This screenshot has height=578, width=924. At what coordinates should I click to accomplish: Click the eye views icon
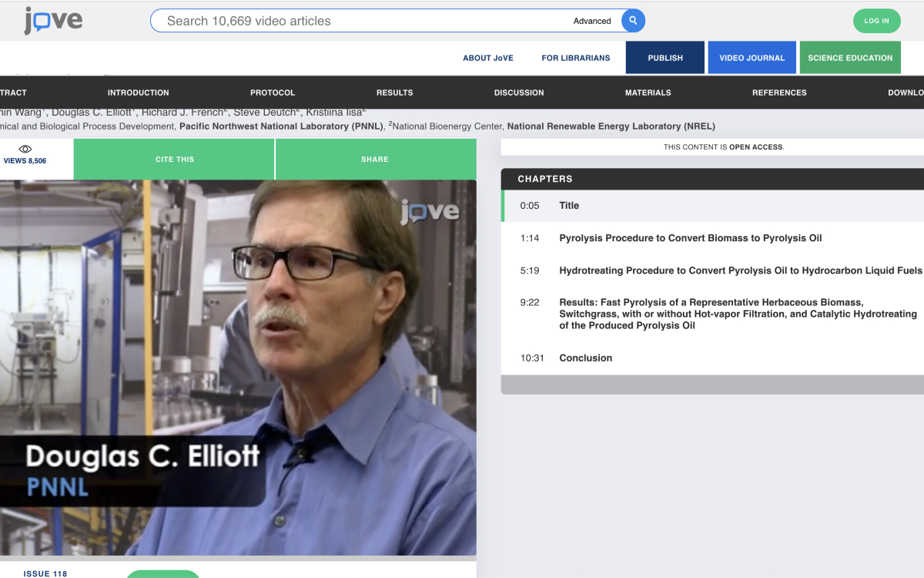tap(25, 149)
